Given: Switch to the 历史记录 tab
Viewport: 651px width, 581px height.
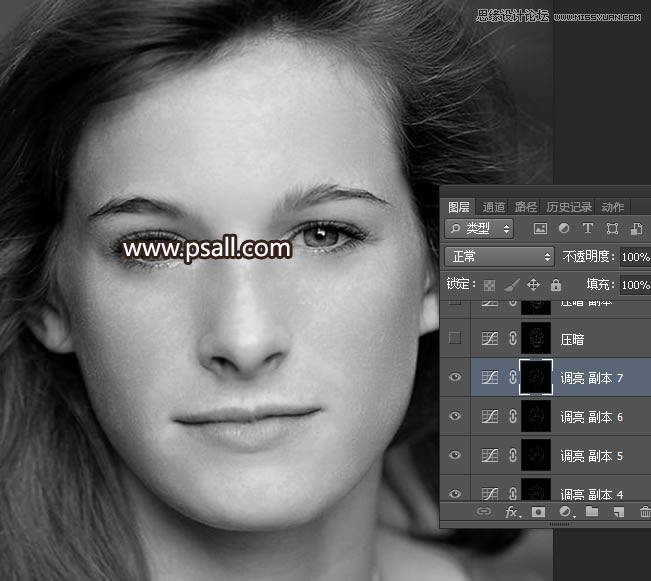Looking at the screenshot, I should pyautogui.click(x=570, y=207).
